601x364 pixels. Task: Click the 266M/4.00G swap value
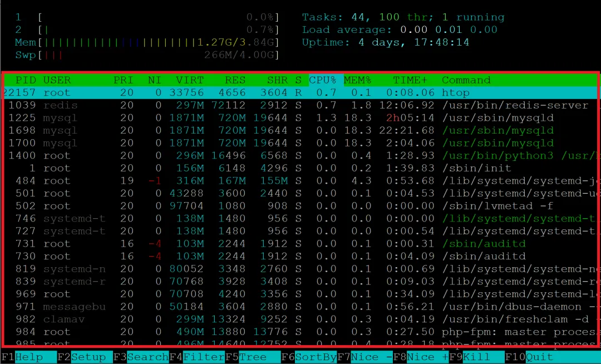coord(239,55)
